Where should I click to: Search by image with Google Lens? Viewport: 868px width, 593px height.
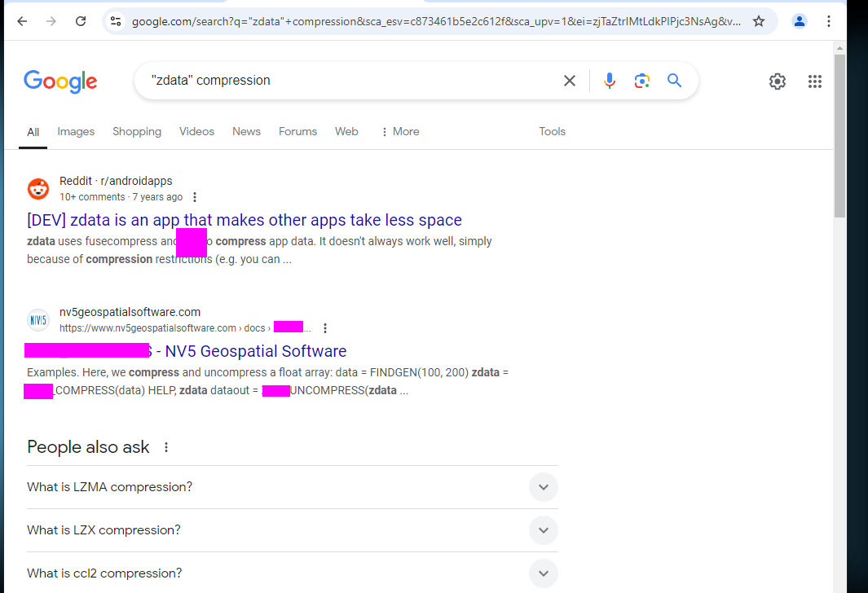[642, 81]
